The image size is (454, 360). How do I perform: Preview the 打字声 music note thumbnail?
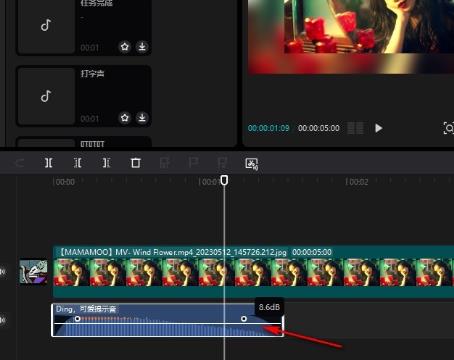46,96
